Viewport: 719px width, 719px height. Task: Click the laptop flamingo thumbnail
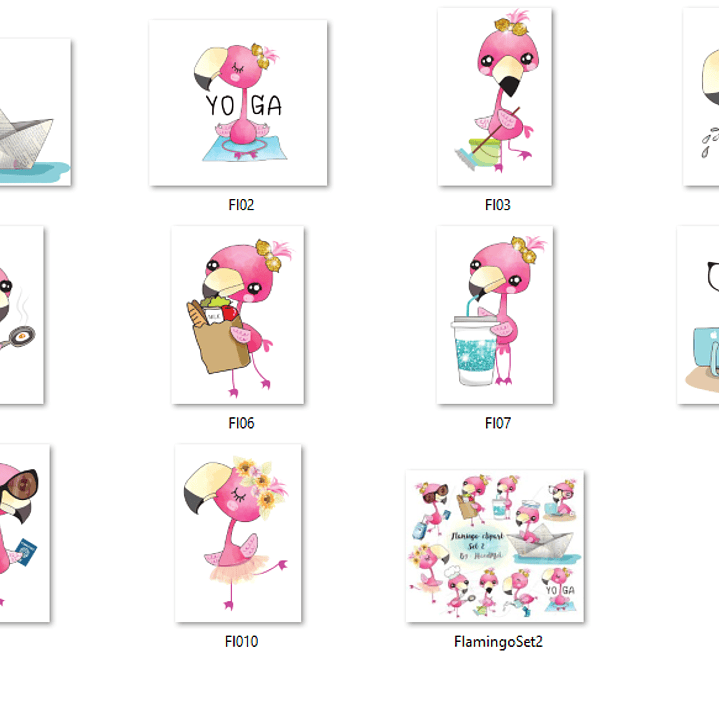coord(698,315)
